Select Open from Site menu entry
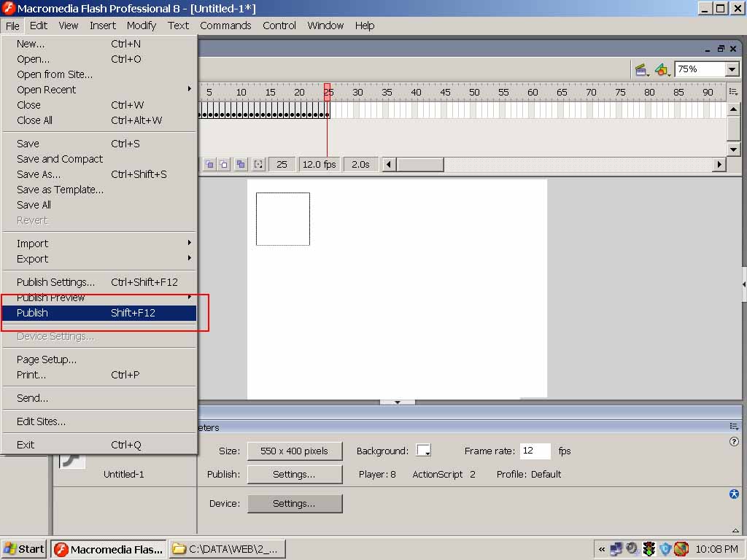 99,74
